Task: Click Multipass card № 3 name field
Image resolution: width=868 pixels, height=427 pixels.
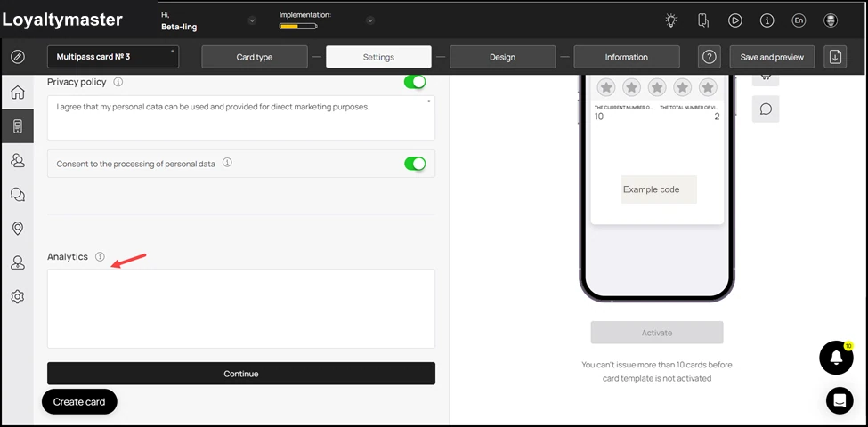Action: [x=113, y=57]
